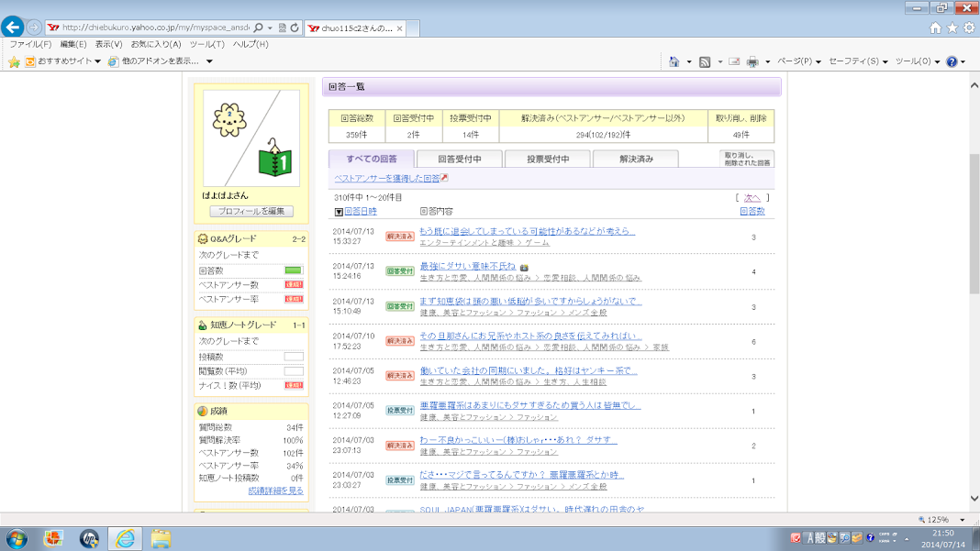Open the favorites star with plus icon
The height and width of the screenshot is (551, 980).
(14, 61)
